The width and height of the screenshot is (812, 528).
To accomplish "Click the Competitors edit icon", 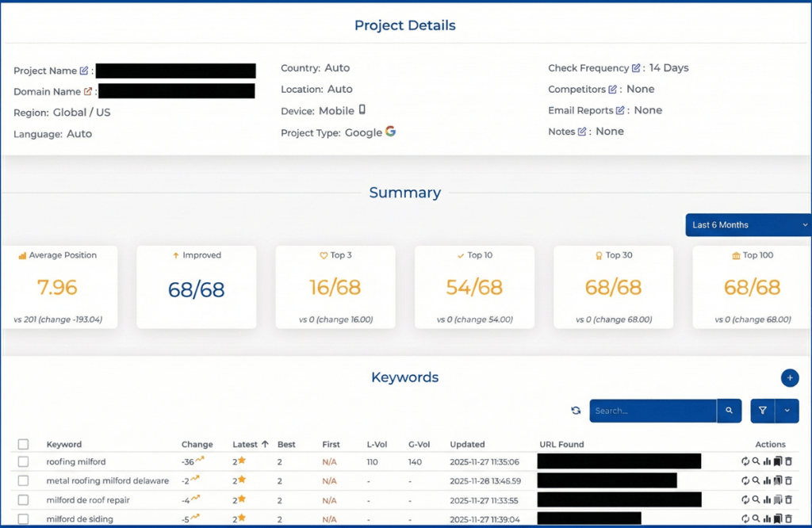I will [612, 90].
